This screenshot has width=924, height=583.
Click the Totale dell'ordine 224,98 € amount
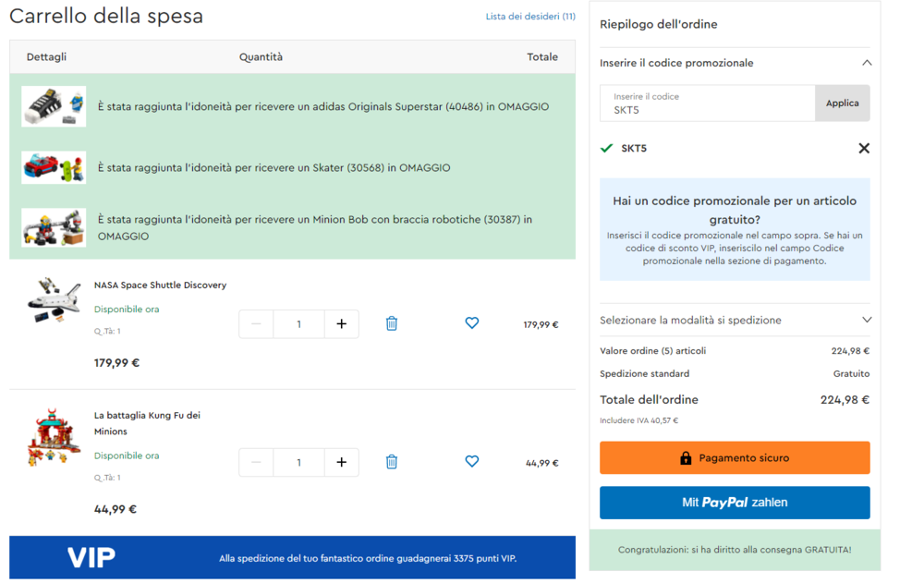coord(845,400)
